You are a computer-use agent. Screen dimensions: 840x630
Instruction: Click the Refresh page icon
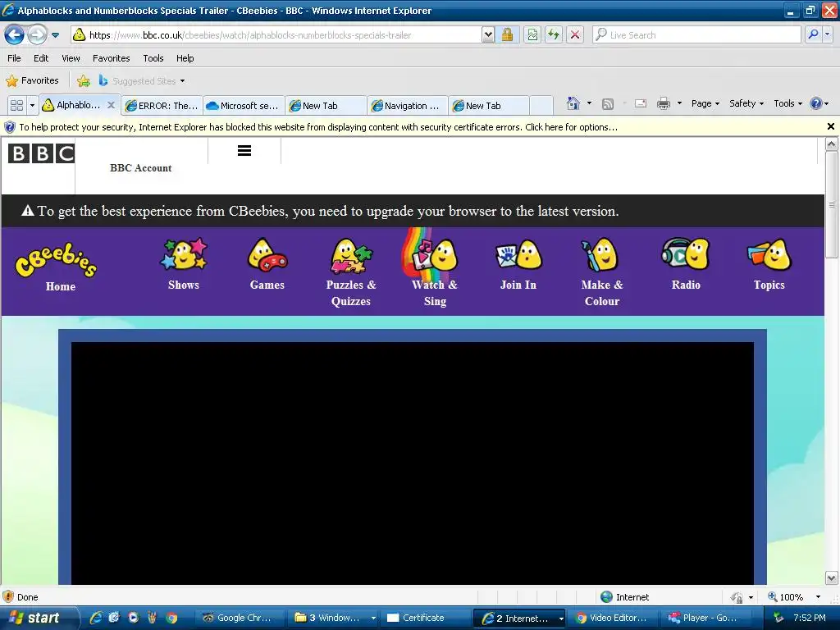click(x=554, y=35)
